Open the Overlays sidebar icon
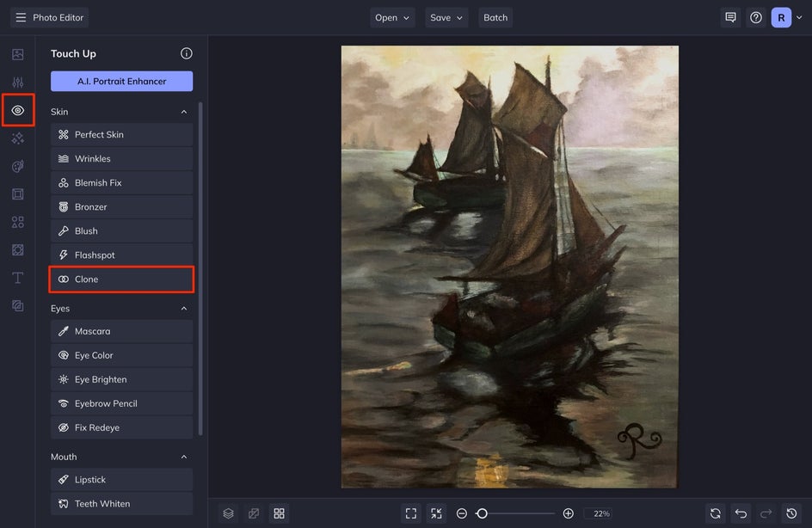Screen dimensions: 812x528 point(17,250)
